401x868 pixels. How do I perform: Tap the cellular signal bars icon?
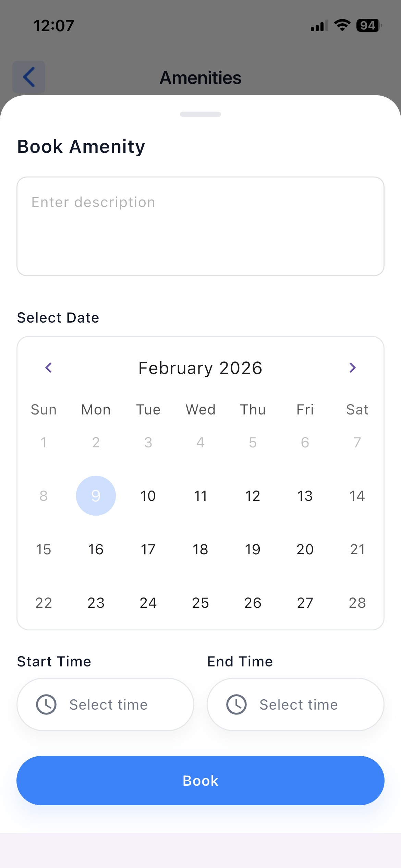[319, 26]
